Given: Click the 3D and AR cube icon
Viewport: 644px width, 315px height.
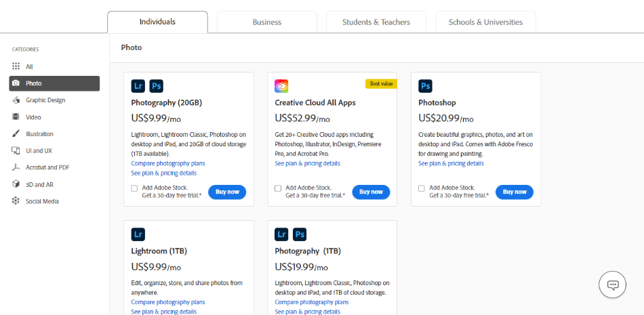Looking at the screenshot, I should click(16, 184).
